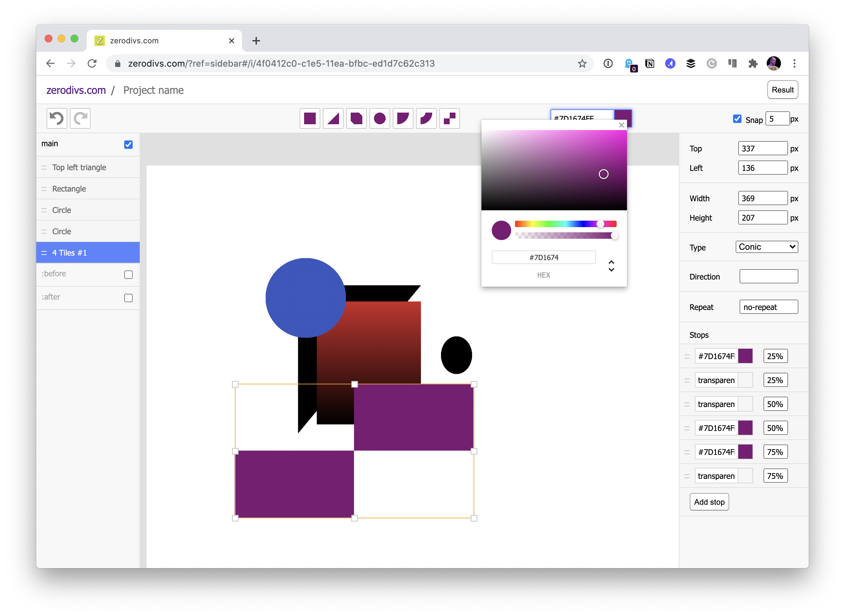The height and width of the screenshot is (616, 845).
Task: Click the drag handle of Top left triangle layer
Action: coord(44,167)
